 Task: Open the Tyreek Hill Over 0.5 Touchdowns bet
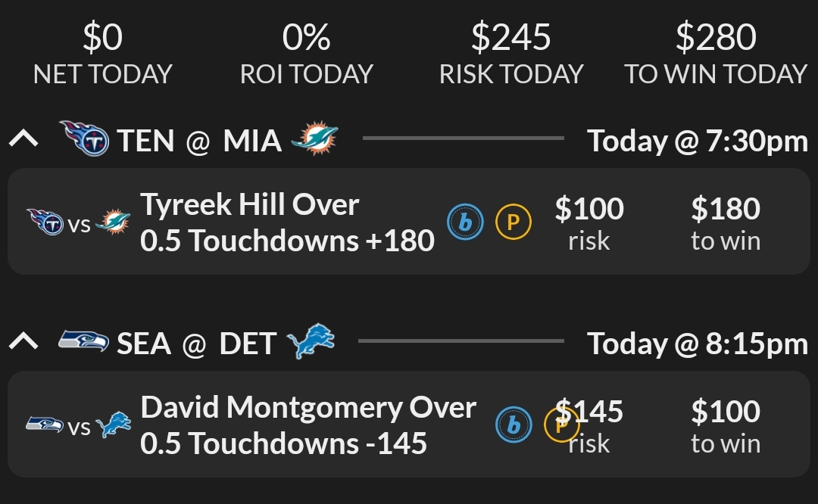coord(286,224)
